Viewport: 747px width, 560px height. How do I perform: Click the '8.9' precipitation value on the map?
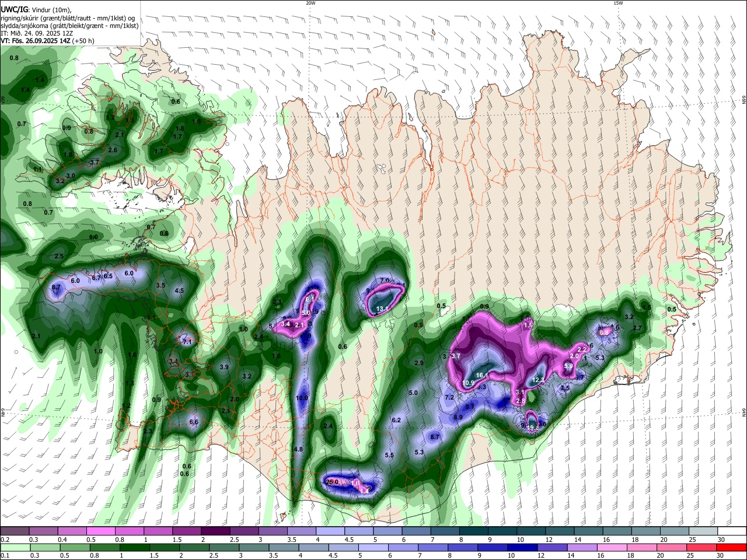point(458,417)
